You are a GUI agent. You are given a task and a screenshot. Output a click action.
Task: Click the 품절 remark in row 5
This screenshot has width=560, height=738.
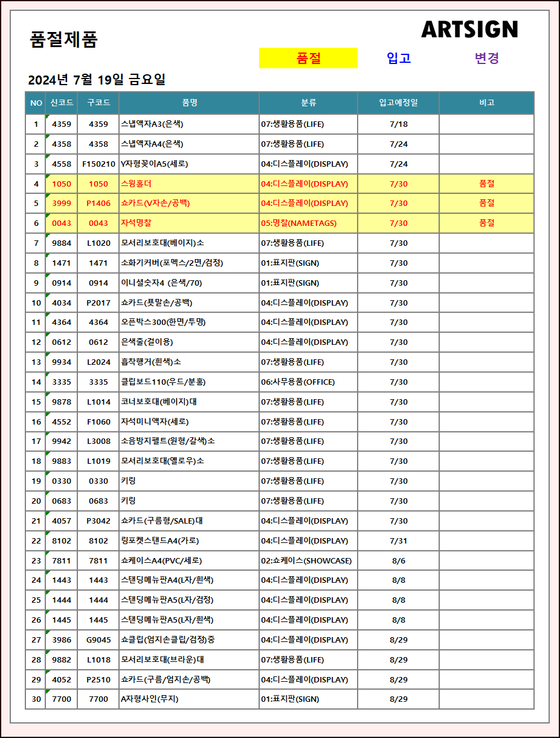click(486, 203)
